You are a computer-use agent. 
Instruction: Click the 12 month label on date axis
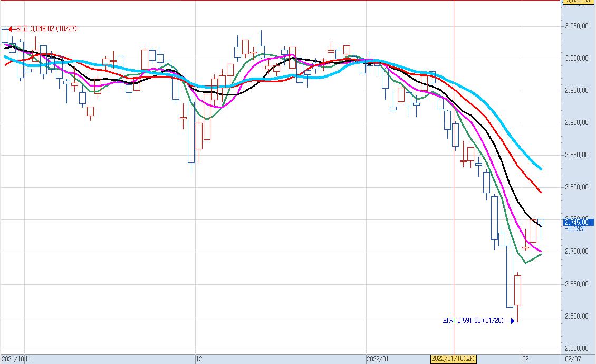click(199, 359)
